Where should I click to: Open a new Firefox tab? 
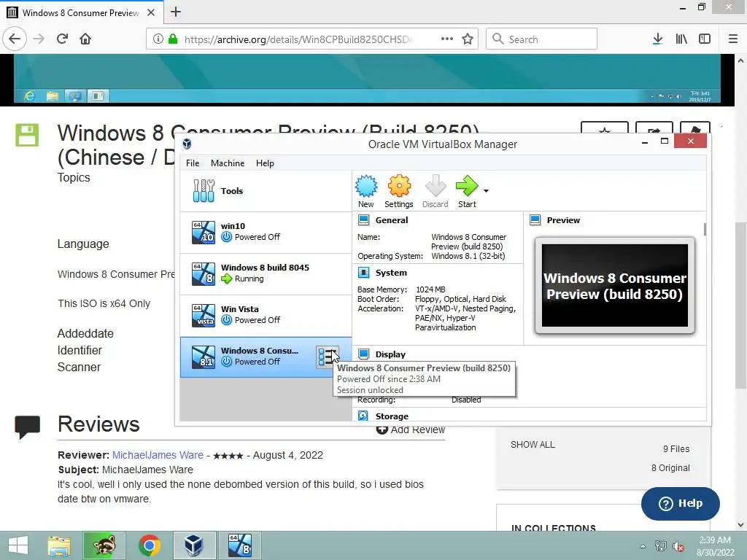click(x=176, y=12)
